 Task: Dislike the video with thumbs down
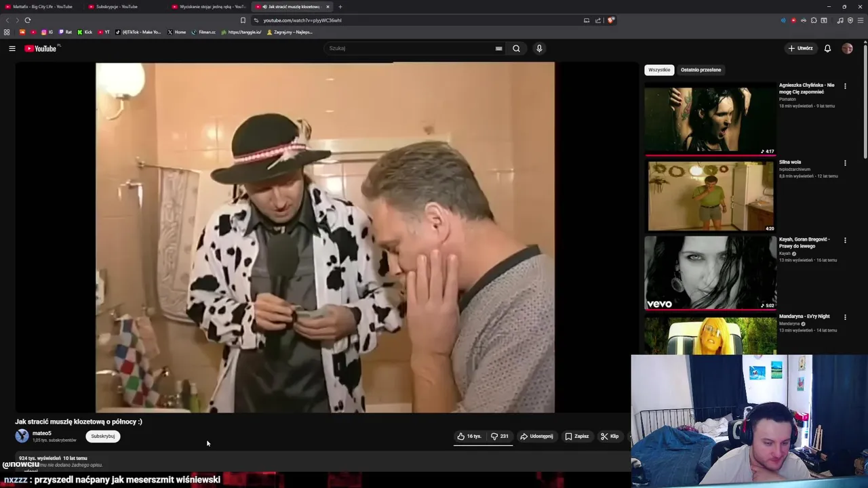tap(500, 436)
